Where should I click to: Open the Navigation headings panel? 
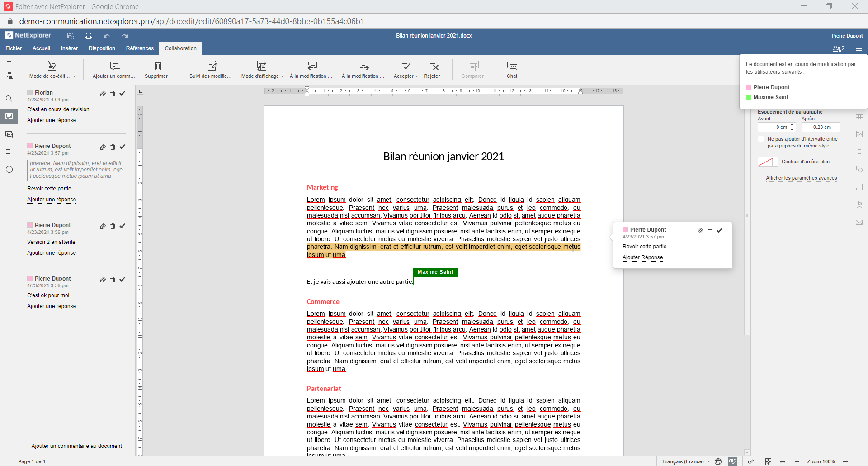9,152
